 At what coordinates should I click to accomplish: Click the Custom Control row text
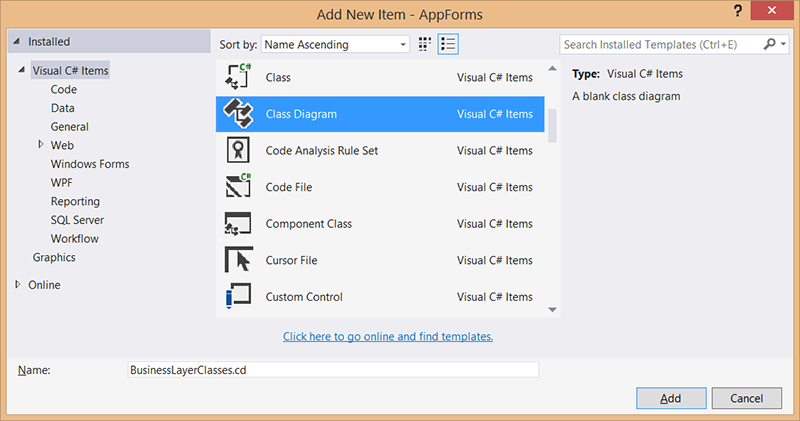(304, 297)
